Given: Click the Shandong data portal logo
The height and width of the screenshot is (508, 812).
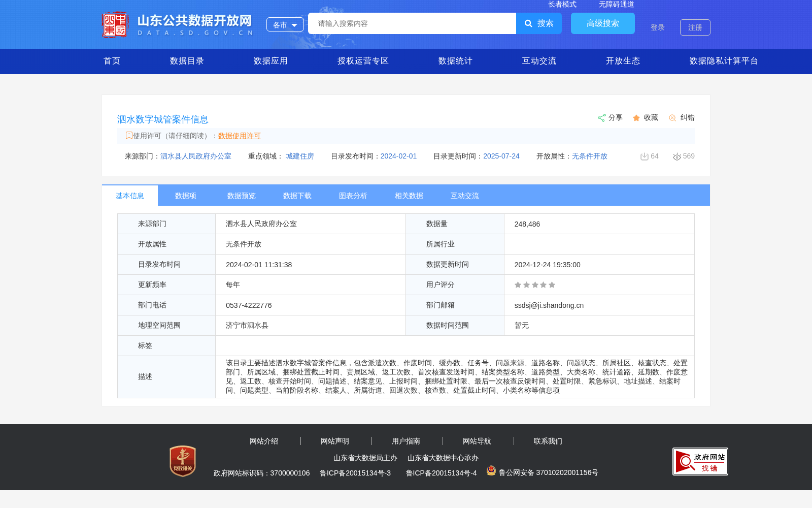Looking at the screenshot, I should [x=177, y=24].
